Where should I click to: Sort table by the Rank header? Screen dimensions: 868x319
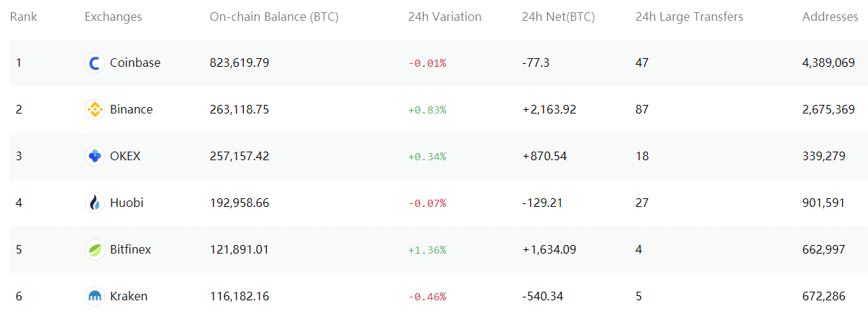pos(22,17)
